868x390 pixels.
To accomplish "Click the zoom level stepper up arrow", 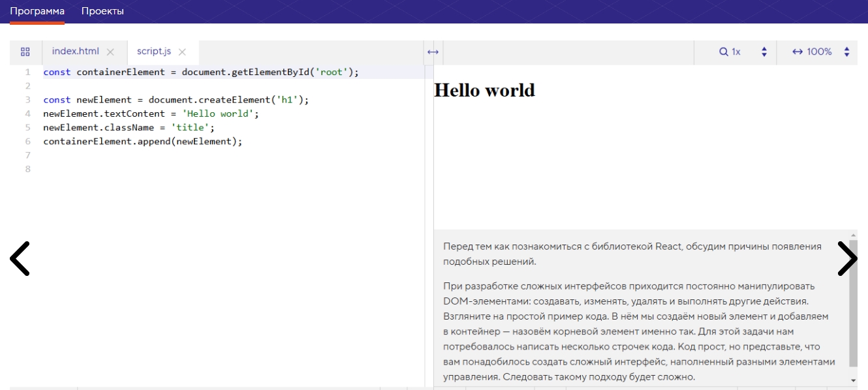I will click(x=764, y=48).
